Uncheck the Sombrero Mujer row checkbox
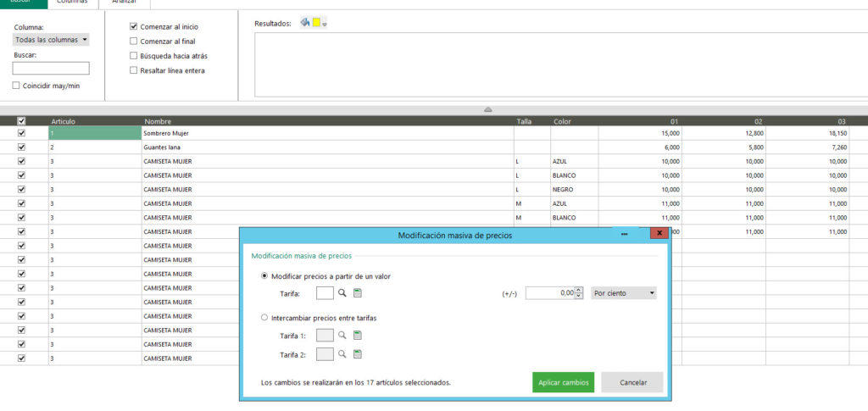 click(21, 133)
